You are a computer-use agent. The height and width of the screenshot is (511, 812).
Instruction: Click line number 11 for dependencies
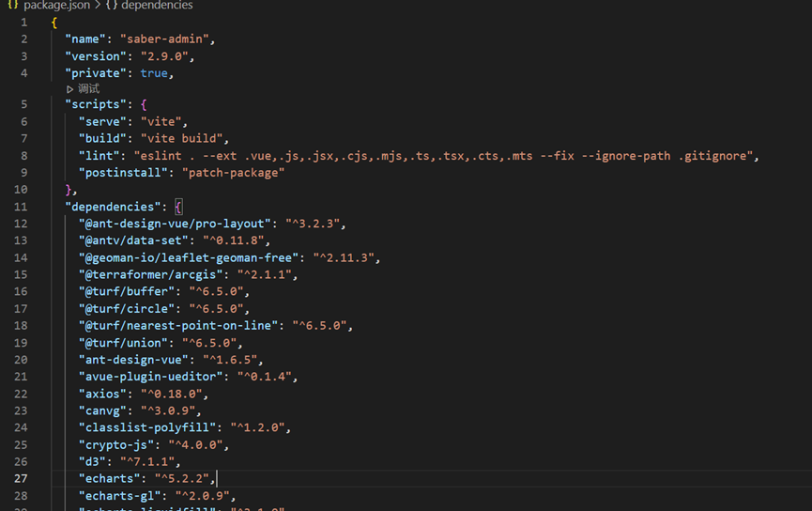21,207
